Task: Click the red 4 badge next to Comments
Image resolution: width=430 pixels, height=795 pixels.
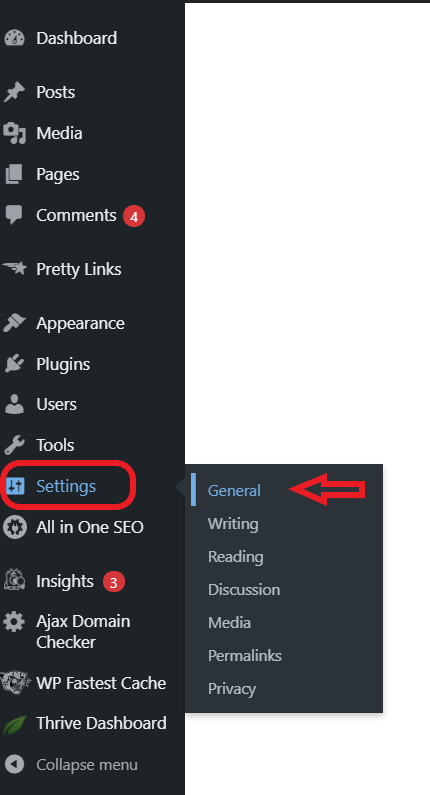Action: pos(134,216)
